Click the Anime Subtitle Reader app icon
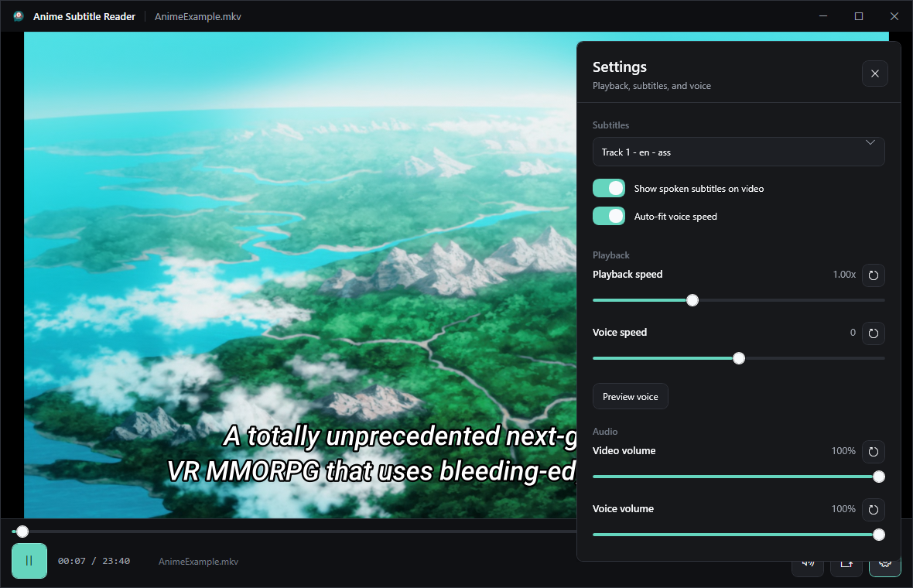The image size is (913, 588). coord(19,16)
